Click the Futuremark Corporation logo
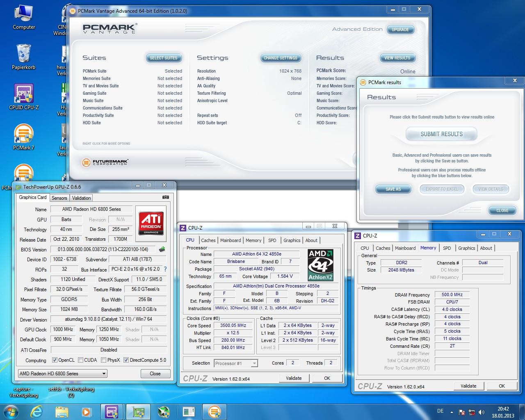The image size is (525, 420). coord(105,162)
